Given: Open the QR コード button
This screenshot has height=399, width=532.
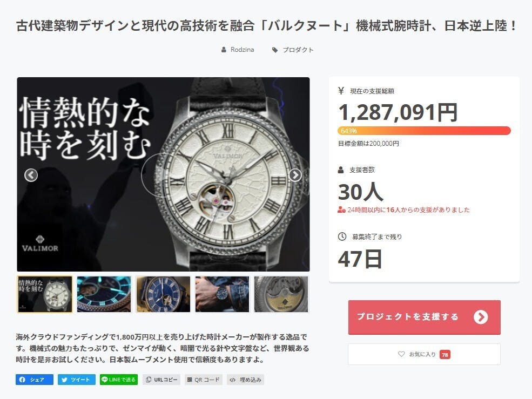Looking at the screenshot, I should click(x=204, y=380).
